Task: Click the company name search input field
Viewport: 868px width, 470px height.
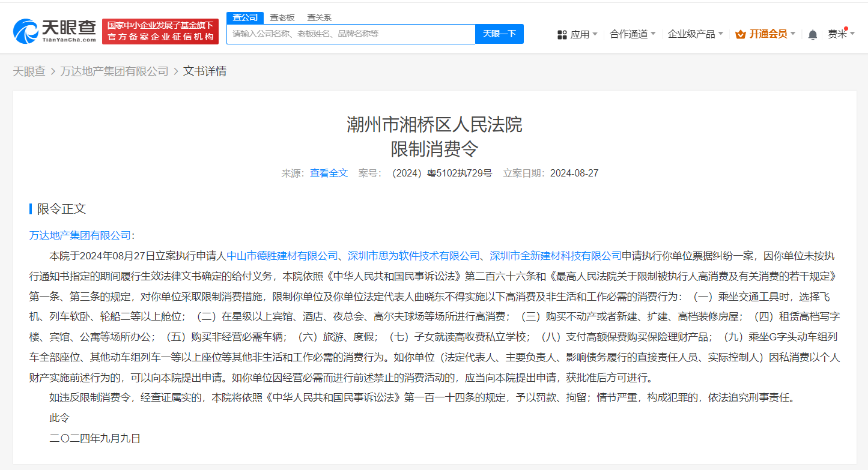Action: (x=351, y=34)
